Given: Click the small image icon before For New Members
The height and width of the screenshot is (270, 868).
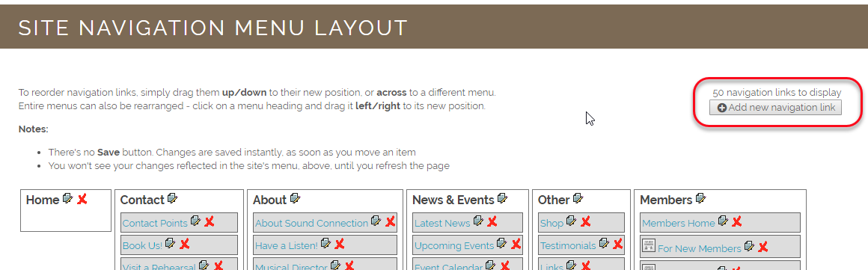Looking at the screenshot, I should pyautogui.click(x=648, y=245).
